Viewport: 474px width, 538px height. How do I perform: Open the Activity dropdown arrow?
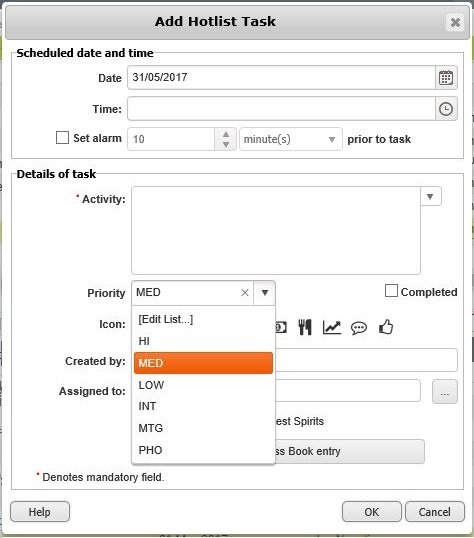click(430, 196)
